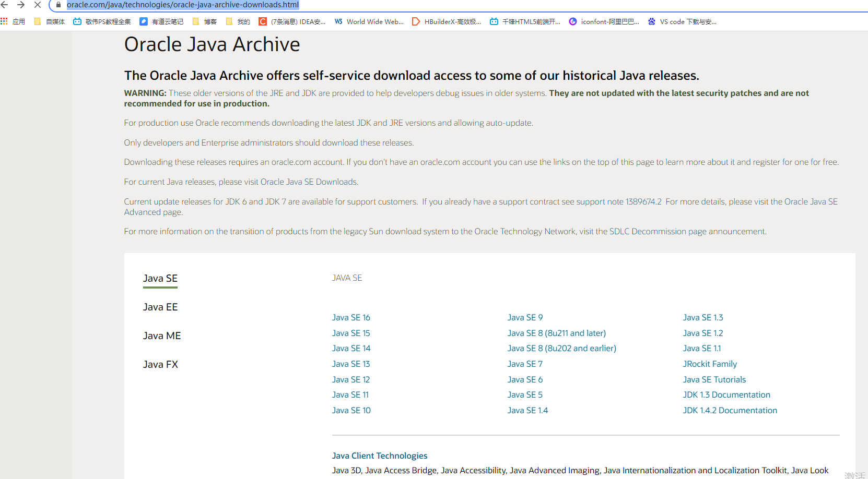Select the Java SE tab
Screen dimensions: 868x479
(160, 279)
